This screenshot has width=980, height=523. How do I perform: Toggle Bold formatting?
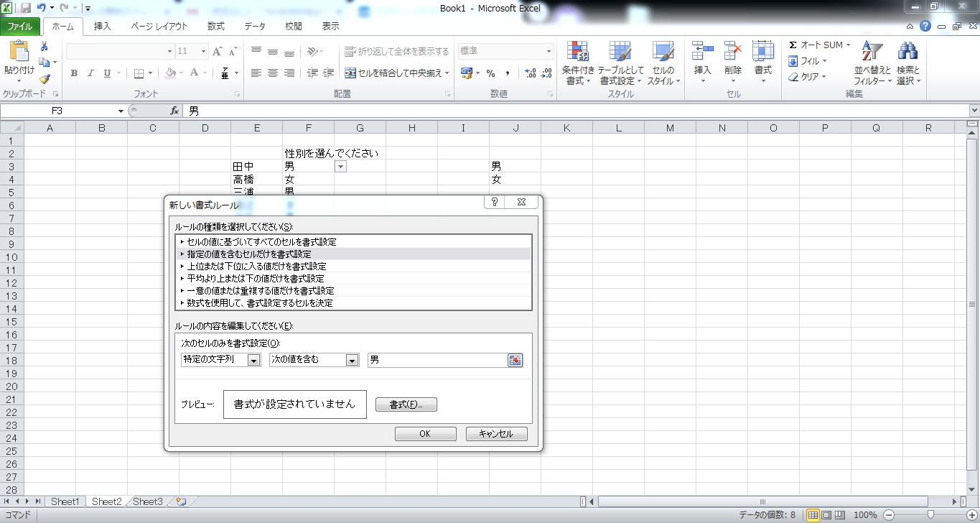74,73
